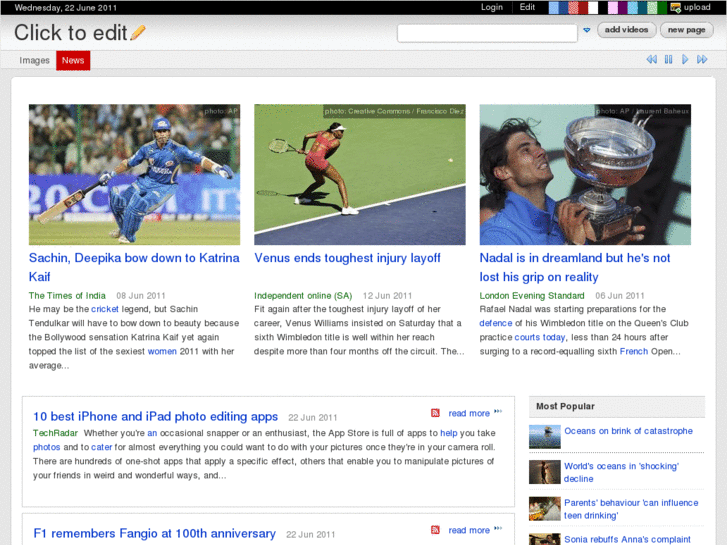This screenshot has height=545, width=727.
Task: Open 'Oceans on brink of catastrophe' link
Action: (628, 431)
